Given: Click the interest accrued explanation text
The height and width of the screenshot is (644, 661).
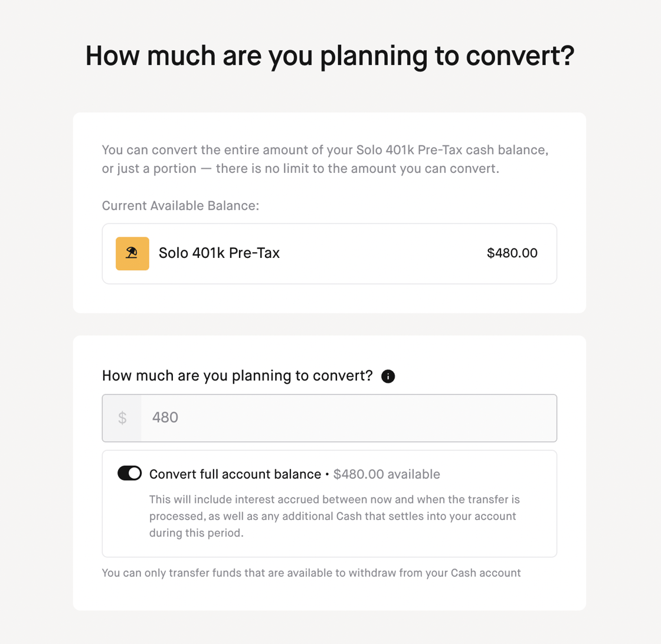Looking at the screenshot, I should [334, 516].
